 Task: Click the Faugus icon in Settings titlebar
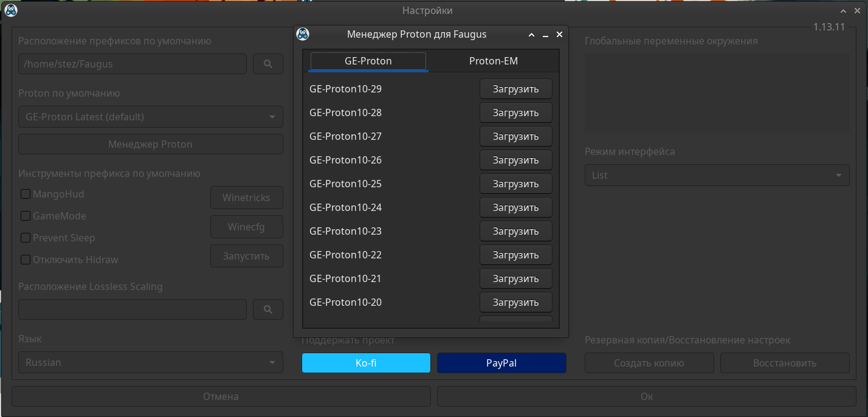click(10, 10)
